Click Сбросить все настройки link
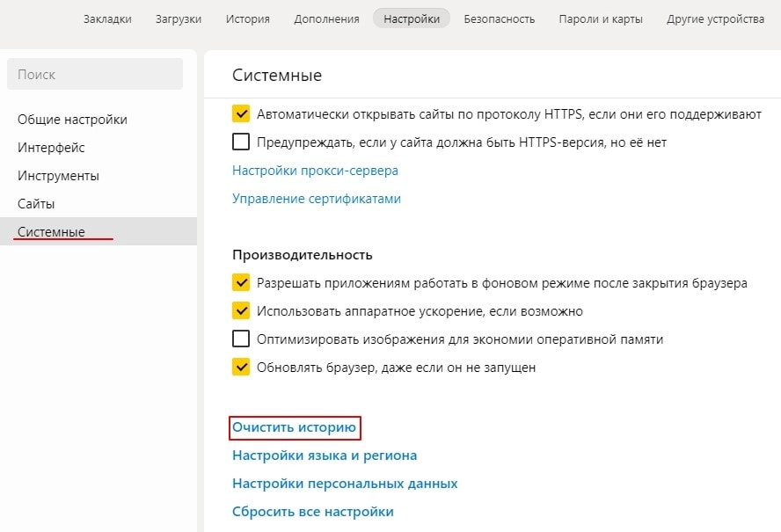Image resolution: width=781 pixels, height=532 pixels. [312, 512]
